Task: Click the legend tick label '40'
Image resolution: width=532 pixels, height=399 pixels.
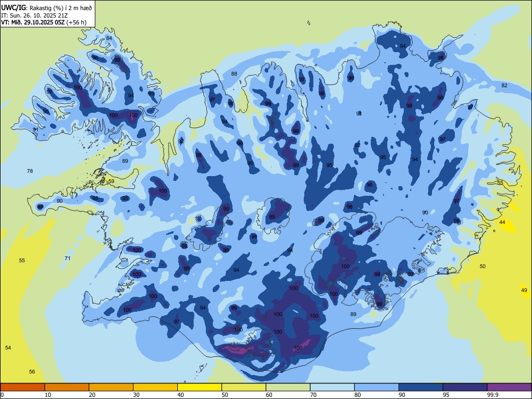Action: click(x=180, y=395)
